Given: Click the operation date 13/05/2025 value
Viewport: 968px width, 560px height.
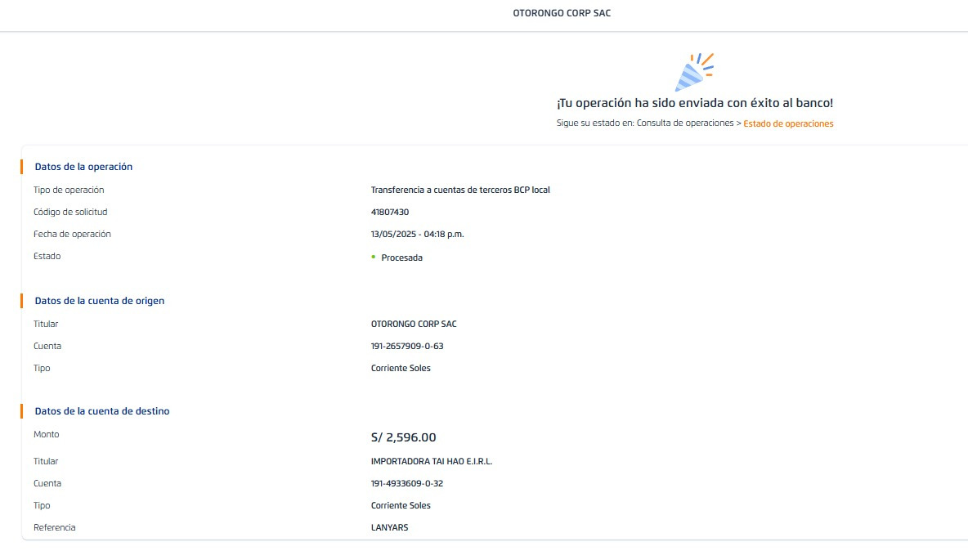Looking at the screenshot, I should coord(417,234).
